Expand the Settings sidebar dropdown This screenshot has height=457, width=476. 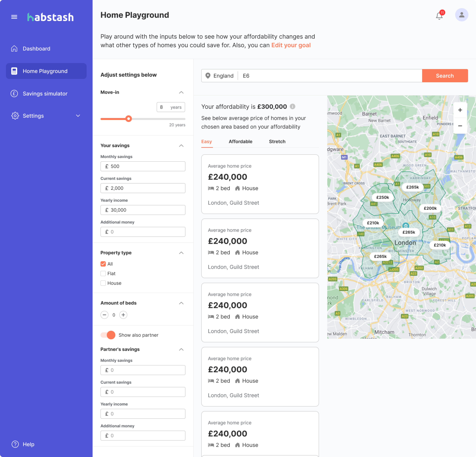point(78,116)
